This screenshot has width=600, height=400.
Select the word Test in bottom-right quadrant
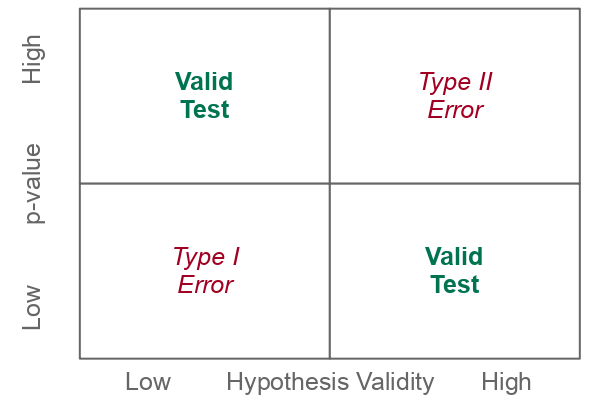click(455, 284)
